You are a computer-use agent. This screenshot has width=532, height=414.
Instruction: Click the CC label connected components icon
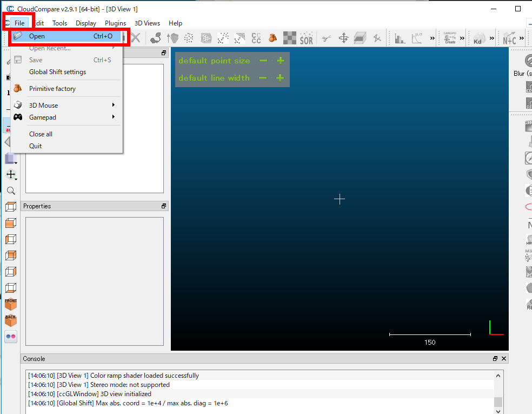tap(256, 38)
